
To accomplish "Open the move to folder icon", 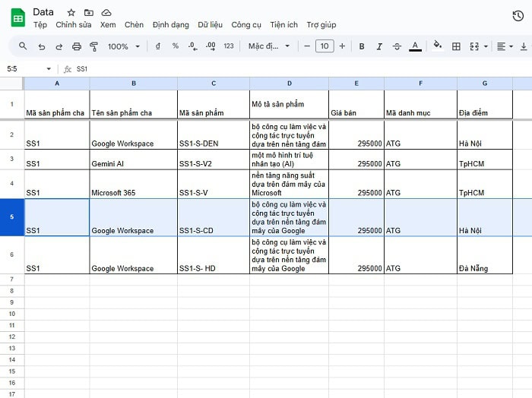I will coord(89,13).
